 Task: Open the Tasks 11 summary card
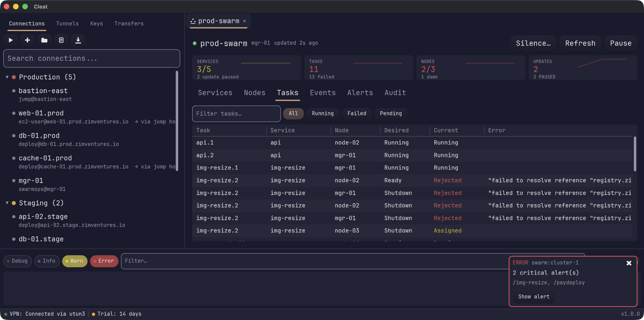(x=359, y=68)
